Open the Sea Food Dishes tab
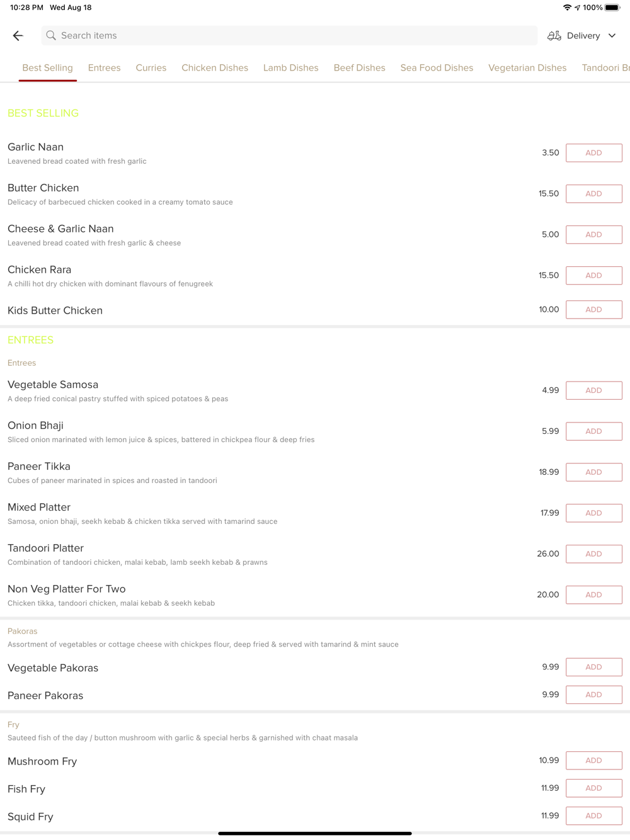Image resolution: width=630 pixels, height=840 pixels. pos(437,68)
